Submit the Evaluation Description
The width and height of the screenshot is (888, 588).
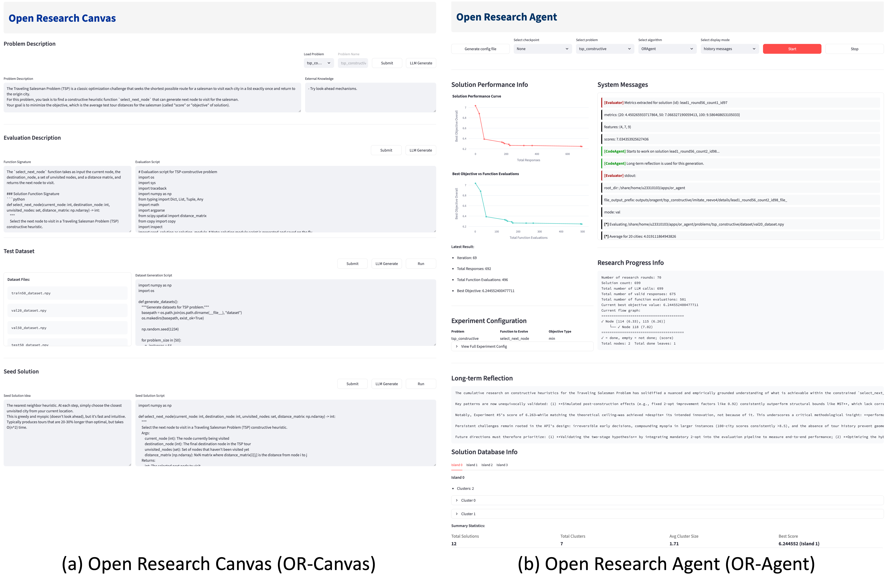(x=386, y=150)
